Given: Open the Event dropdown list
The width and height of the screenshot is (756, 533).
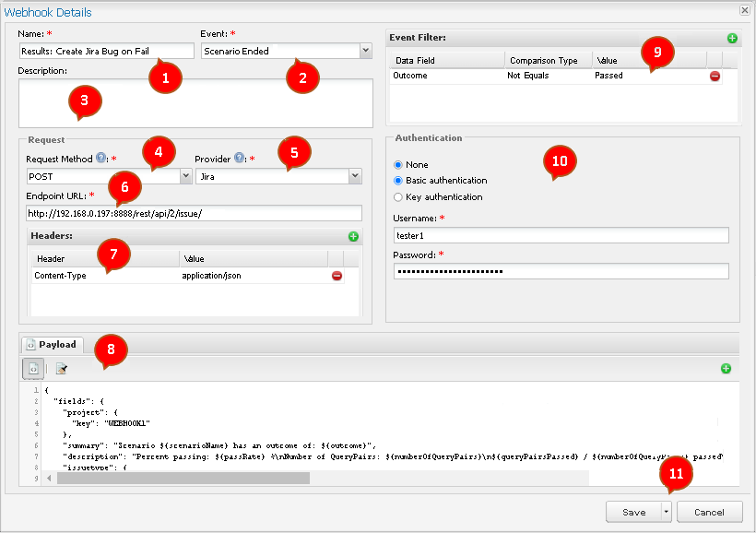Looking at the screenshot, I should point(366,52).
